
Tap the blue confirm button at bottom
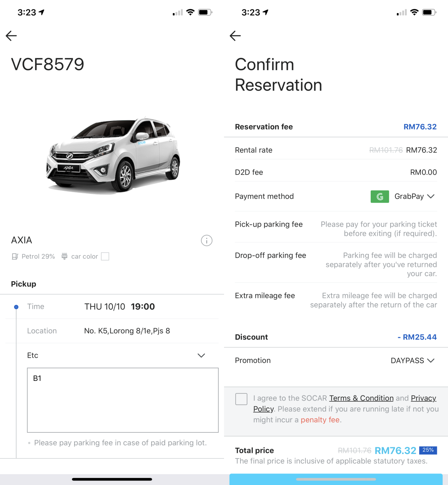pyautogui.click(x=336, y=479)
